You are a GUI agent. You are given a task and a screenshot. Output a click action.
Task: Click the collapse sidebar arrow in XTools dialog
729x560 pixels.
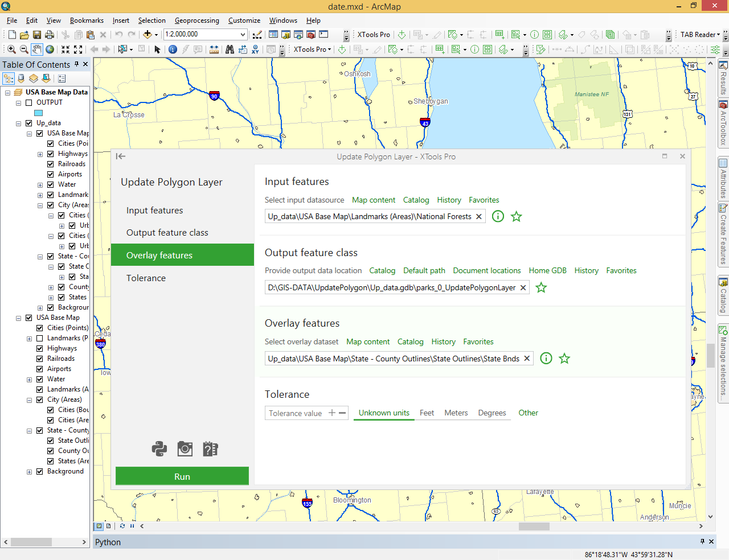121,157
